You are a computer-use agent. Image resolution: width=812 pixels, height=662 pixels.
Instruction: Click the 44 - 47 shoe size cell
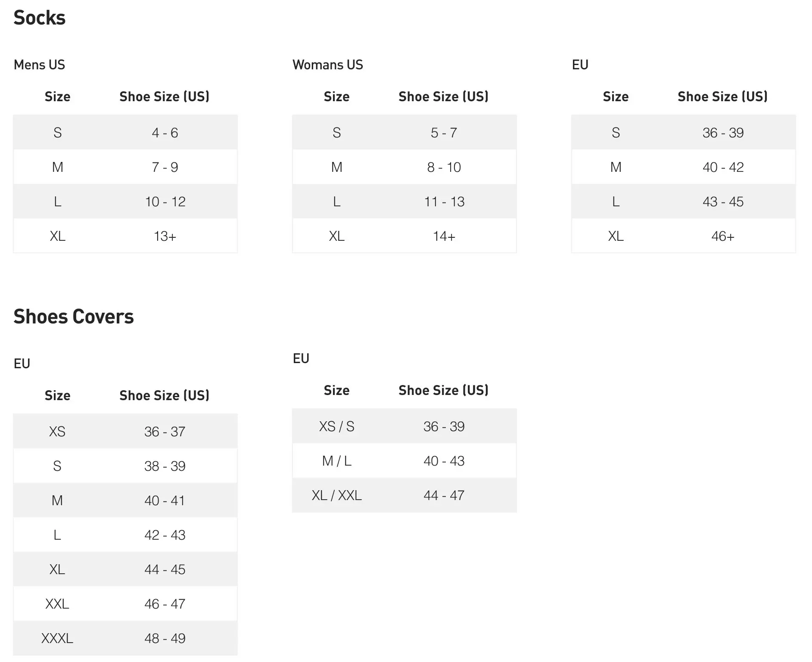pos(444,495)
